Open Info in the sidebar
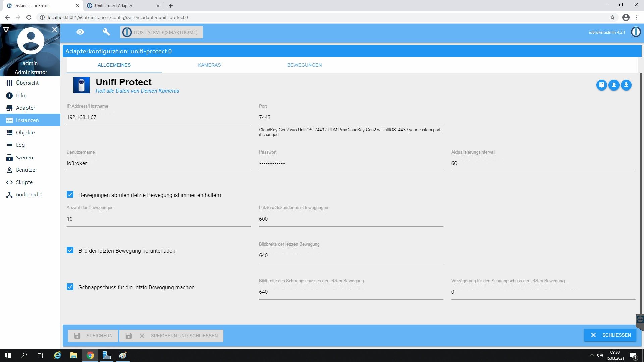Image resolution: width=644 pixels, height=362 pixels. click(x=30, y=96)
